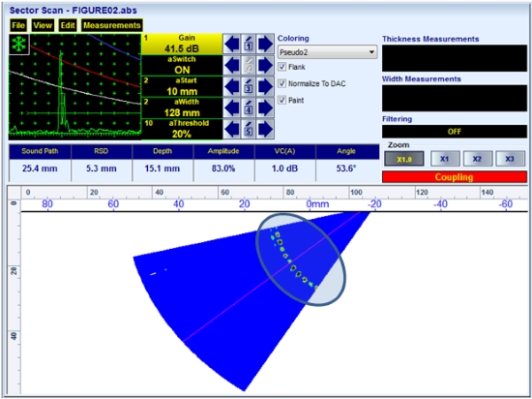The width and height of the screenshot is (532, 399).
Task: Click the wrench icon numbered 1
Action: [x=249, y=44]
